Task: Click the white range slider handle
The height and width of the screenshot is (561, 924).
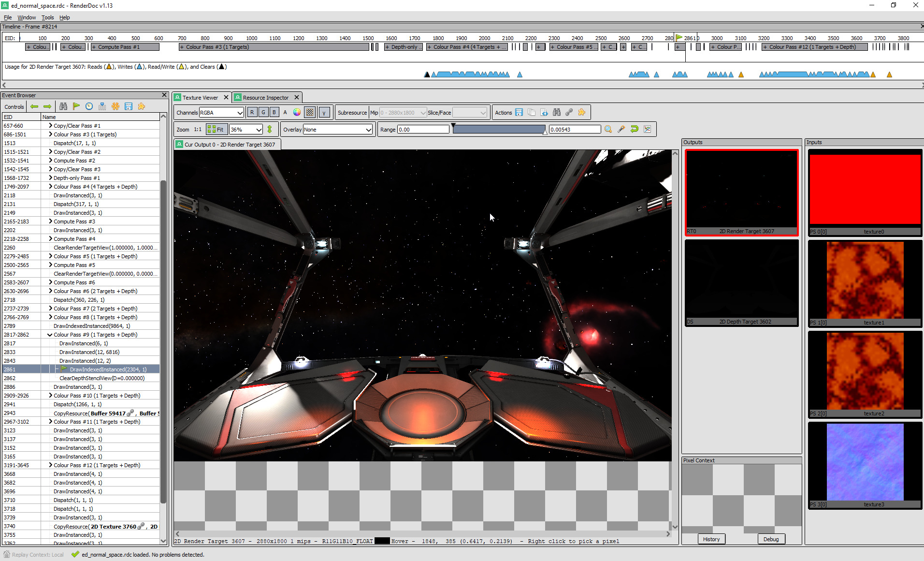Action: point(545,132)
